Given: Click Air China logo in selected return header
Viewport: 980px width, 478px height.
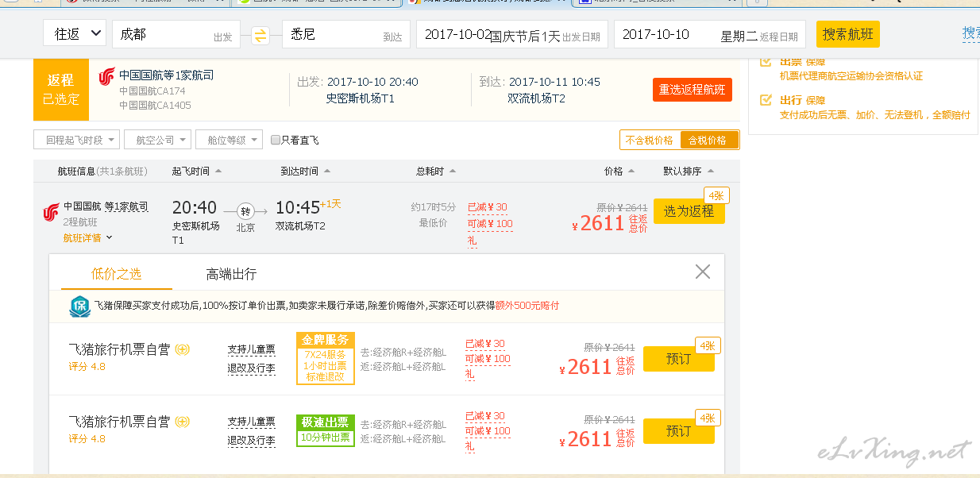Looking at the screenshot, I should point(106,77).
